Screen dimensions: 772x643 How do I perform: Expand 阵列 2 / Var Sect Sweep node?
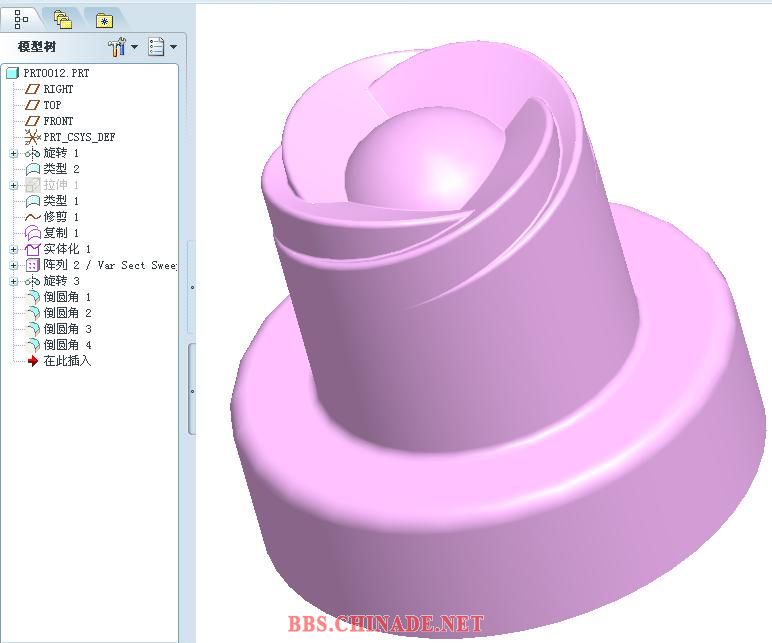click(14, 265)
